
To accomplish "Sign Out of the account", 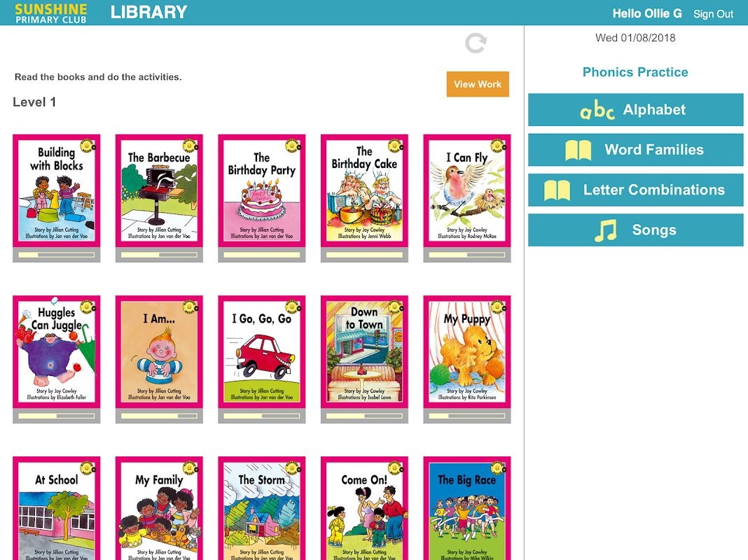I will tap(713, 14).
